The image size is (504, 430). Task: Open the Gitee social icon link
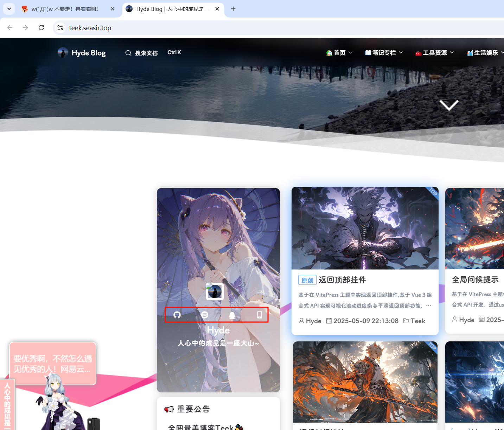205,315
